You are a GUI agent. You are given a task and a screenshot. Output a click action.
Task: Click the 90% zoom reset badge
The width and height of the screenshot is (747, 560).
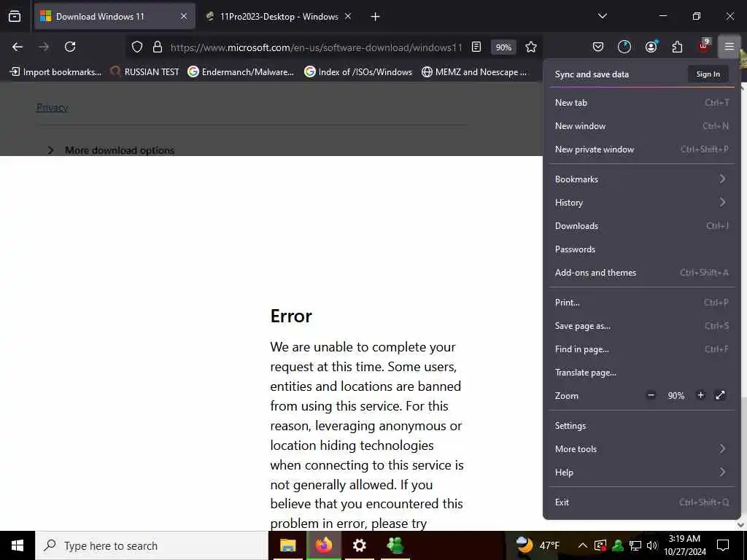coord(503,47)
